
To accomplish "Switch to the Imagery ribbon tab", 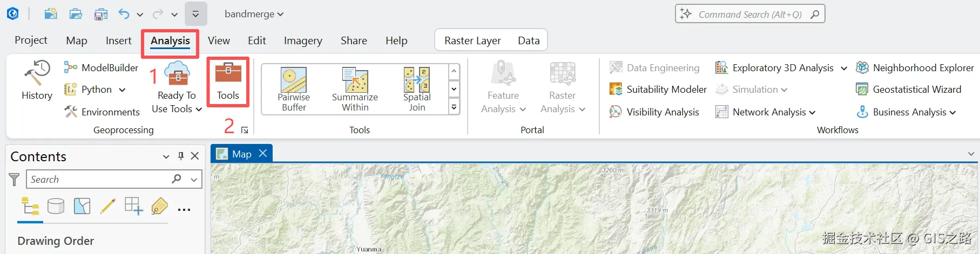I will pyautogui.click(x=303, y=40).
